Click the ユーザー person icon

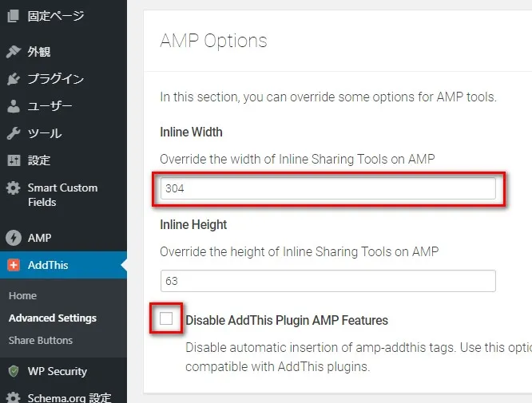(14, 106)
